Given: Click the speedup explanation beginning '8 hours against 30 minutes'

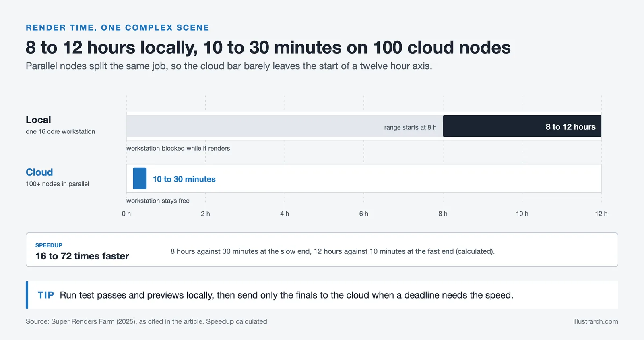Looking at the screenshot, I should click(332, 251).
